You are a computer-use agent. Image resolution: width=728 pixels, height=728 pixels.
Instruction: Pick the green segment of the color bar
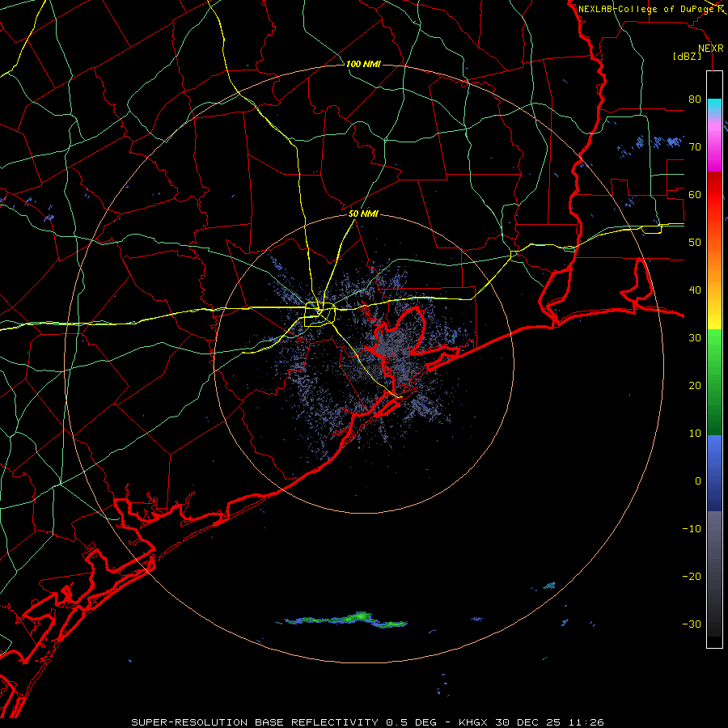[714, 382]
